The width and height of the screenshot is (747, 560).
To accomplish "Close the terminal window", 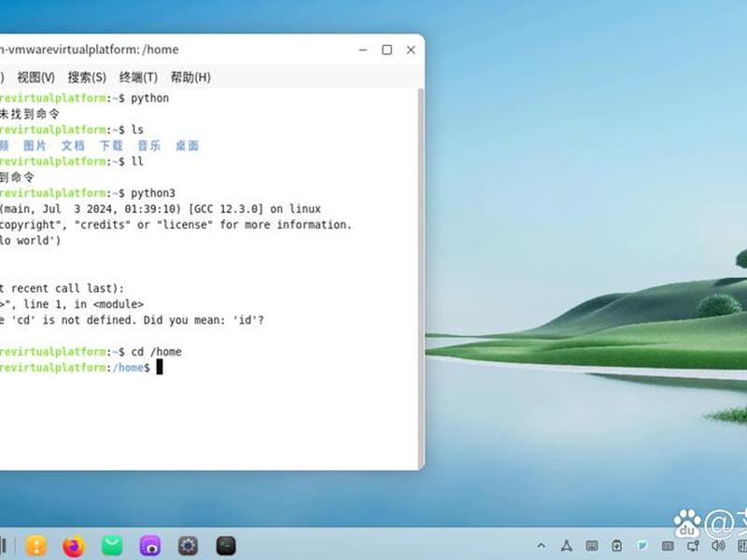I will (411, 49).
